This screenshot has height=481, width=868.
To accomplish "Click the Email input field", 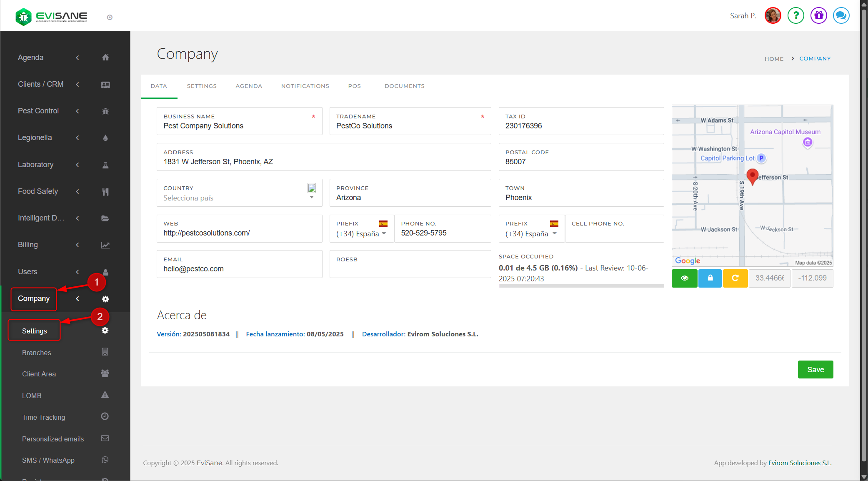I will click(239, 264).
